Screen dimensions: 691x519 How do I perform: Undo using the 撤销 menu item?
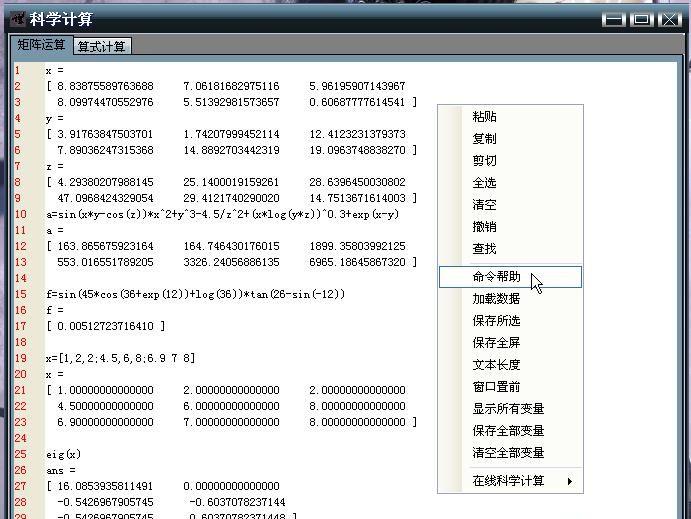pos(484,227)
